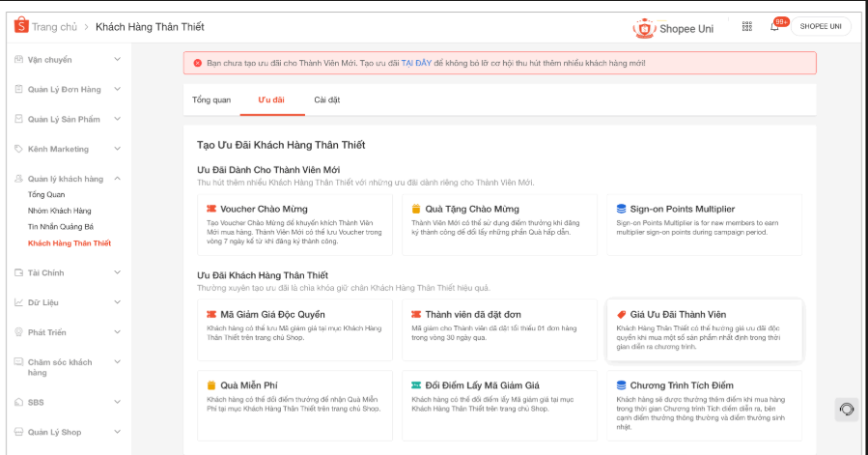Image resolution: width=868 pixels, height=455 pixels.
Task: Click the Dữ Liệu chart icon
Action: [18, 302]
